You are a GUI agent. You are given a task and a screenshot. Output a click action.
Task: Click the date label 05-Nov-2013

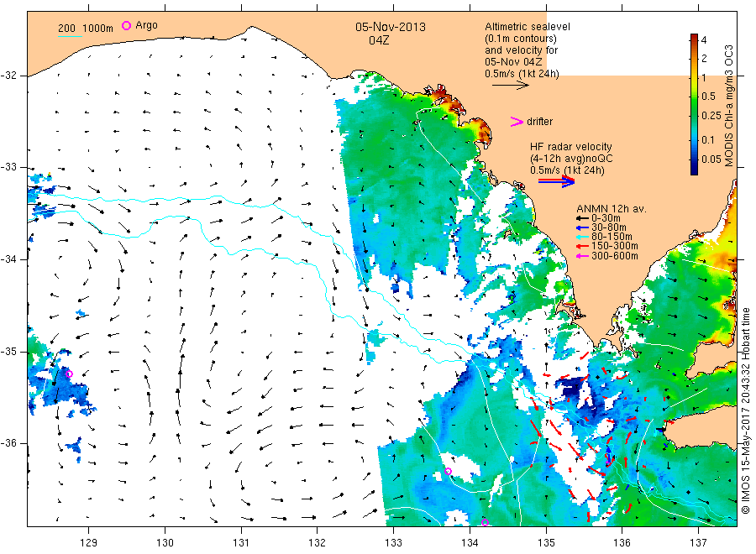click(391, 27)
